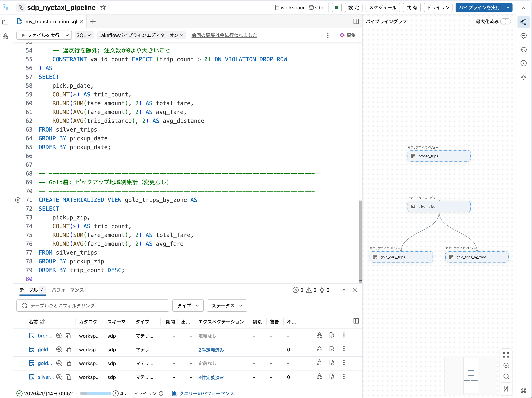Open the SQL language dropdown
The width and height of the screenshot is (532, 398).
click(x=84, y=35)
